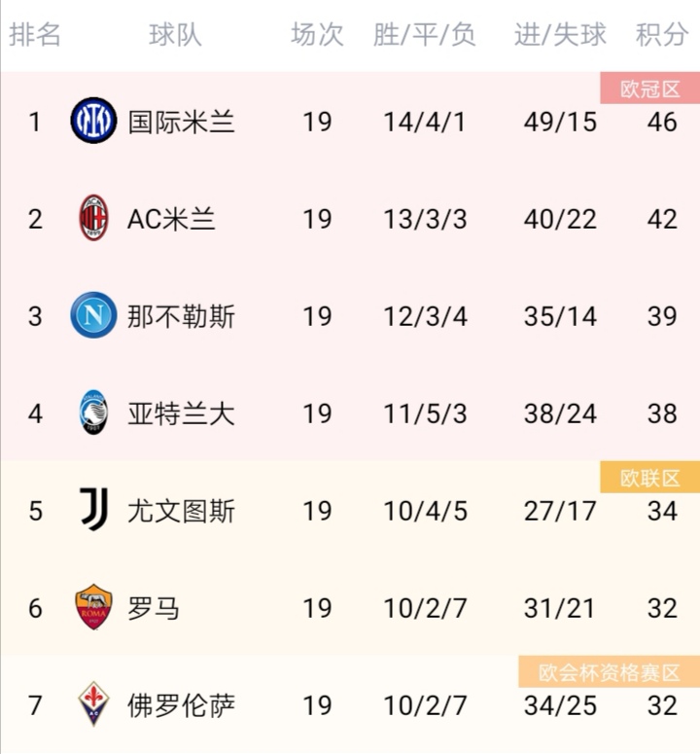The width and height of the screenshot is (700, 754).
Task: Click the Inter Milan club crest
Action: click(x=93, y=121)
